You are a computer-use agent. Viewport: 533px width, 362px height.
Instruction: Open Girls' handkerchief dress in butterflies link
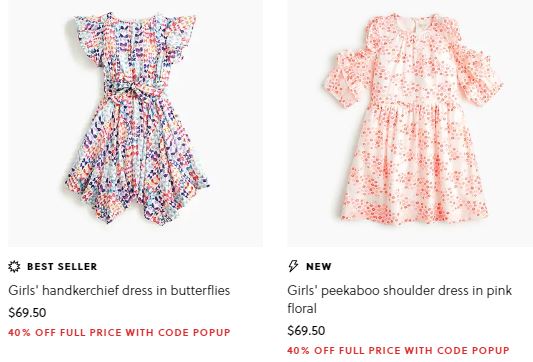click(x=119, y=291)
